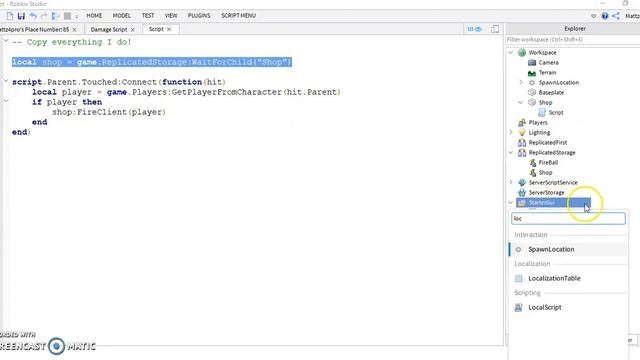Collapse the Workspace tree node
The height and width of the screenshot is (360, 640).
511,53
